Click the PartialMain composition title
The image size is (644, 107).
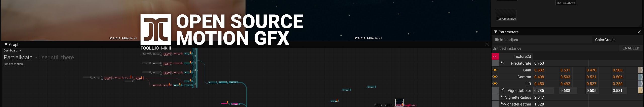click(18, 57)
